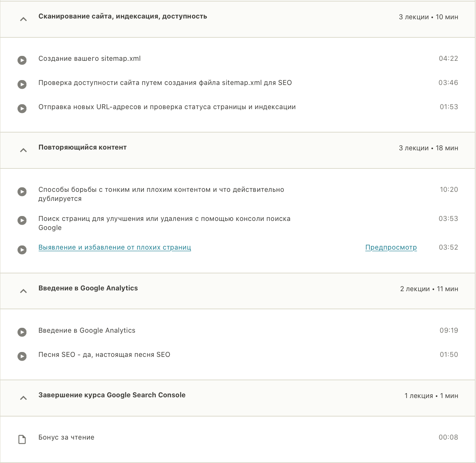Click the play icon for the SEO song lecture
Image resolution: width=476 pixels, height=463 pixels.
point(22,356)
